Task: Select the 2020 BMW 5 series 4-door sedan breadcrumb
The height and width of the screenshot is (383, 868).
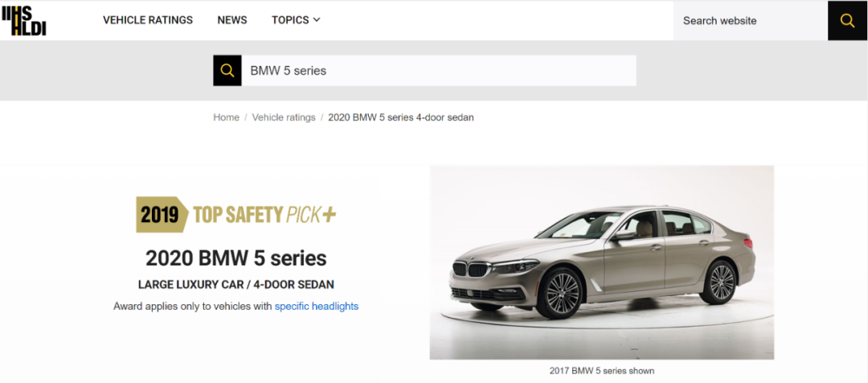Action: tap(401, 117)
